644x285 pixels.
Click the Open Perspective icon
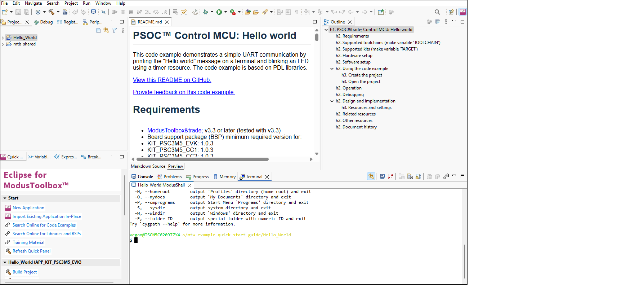pyautogui.click(x=451, y=12)
